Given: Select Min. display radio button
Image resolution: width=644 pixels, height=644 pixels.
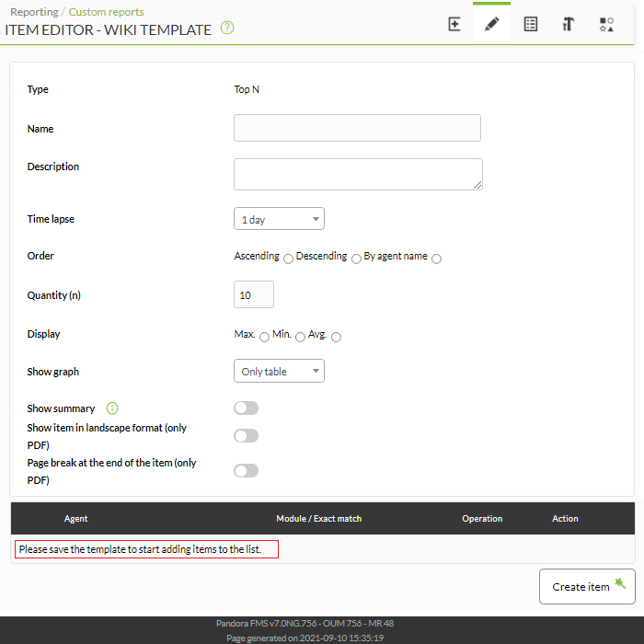Looking at the screenshot, I should (300, 338).
